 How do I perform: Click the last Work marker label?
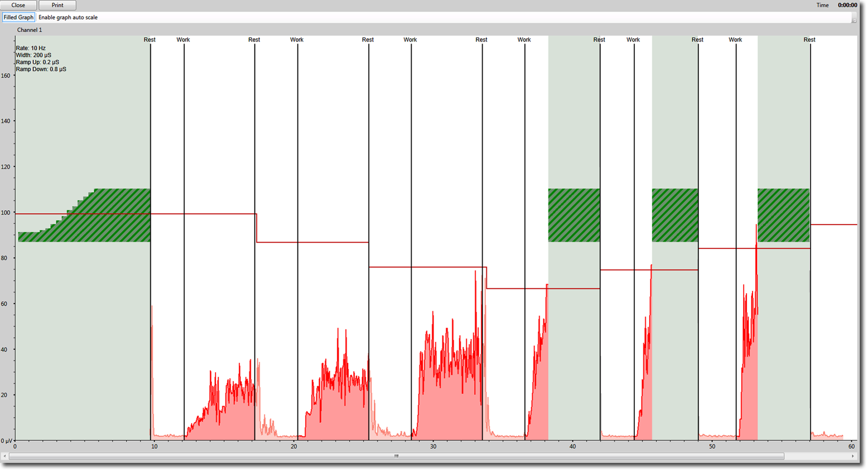(x=735, y=40)
